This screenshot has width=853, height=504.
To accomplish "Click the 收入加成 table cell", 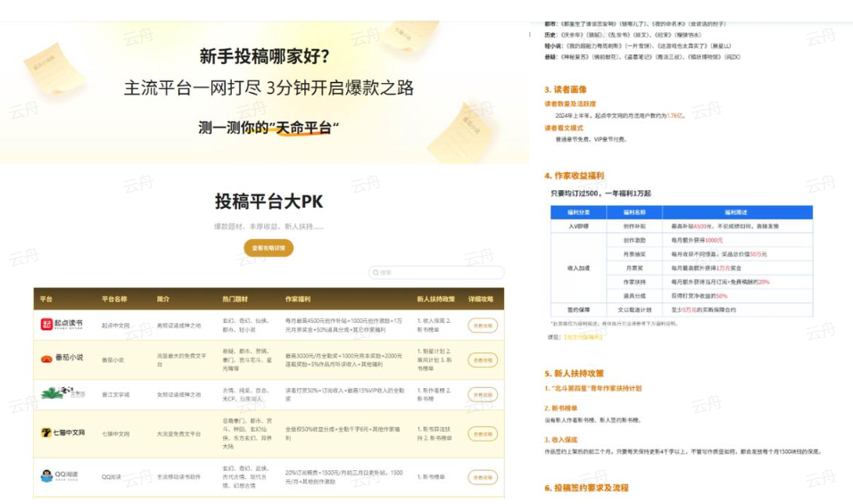I will tap(578, 268).
